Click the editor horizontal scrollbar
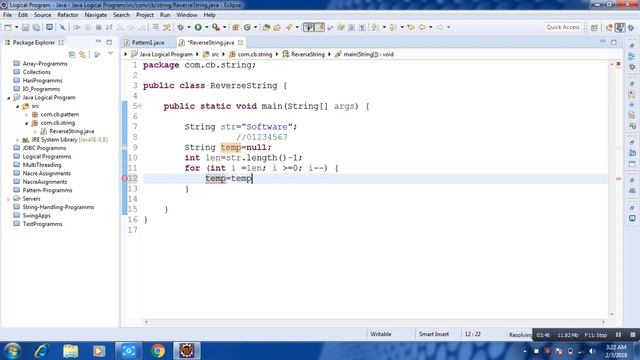 click(x=374, y=322)
